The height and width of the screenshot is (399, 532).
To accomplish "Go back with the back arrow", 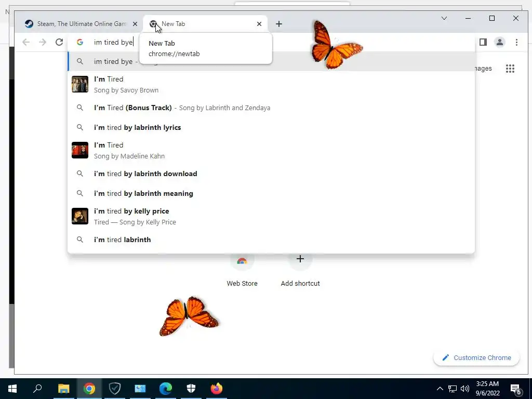I will pos(26,42).
